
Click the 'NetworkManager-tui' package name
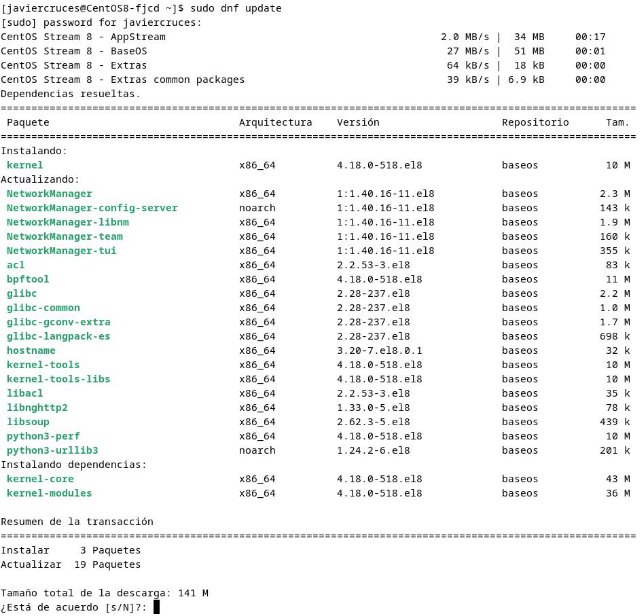tap(62, 251)
